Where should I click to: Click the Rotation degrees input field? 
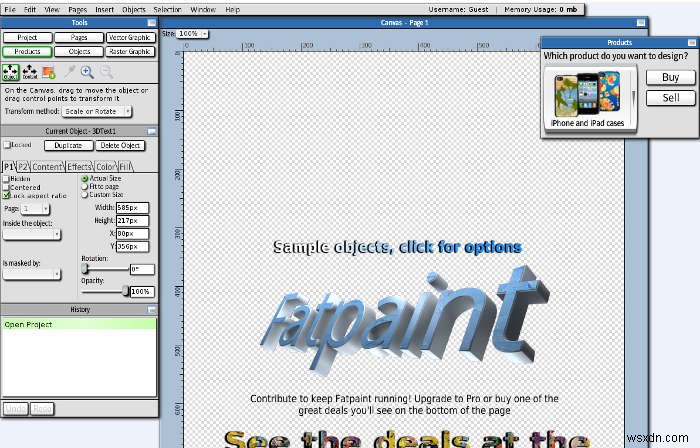pyautogui.click(x=142, y=269)
